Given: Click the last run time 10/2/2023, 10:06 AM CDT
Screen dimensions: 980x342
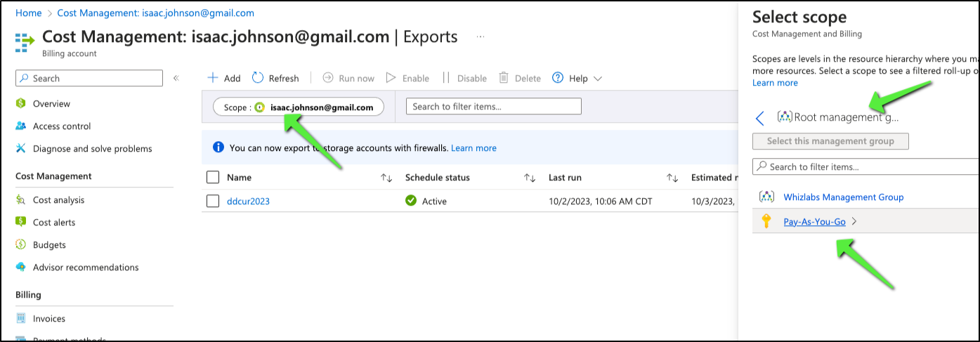Looking at the screenshot, I should [601, 202].
